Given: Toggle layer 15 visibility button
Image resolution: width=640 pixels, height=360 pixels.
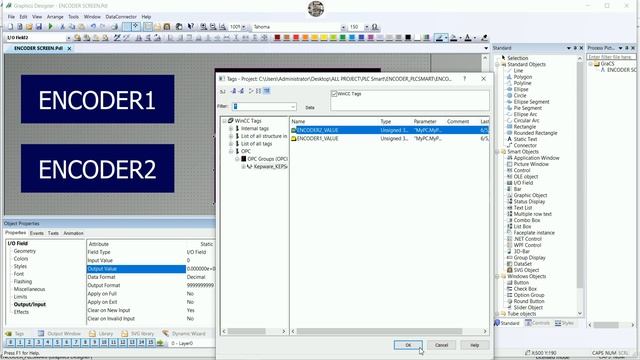Looking at the screenshot, I should [151, 343].
